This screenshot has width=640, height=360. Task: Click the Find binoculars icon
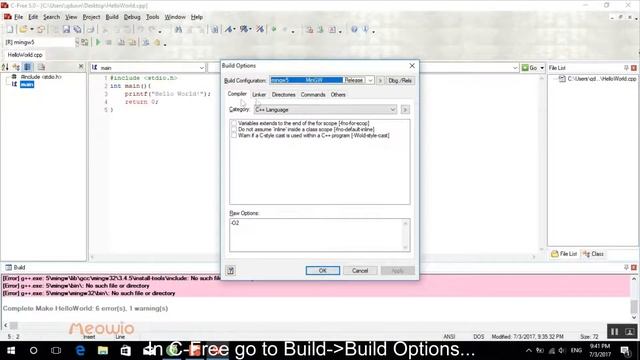click(178, 29)
